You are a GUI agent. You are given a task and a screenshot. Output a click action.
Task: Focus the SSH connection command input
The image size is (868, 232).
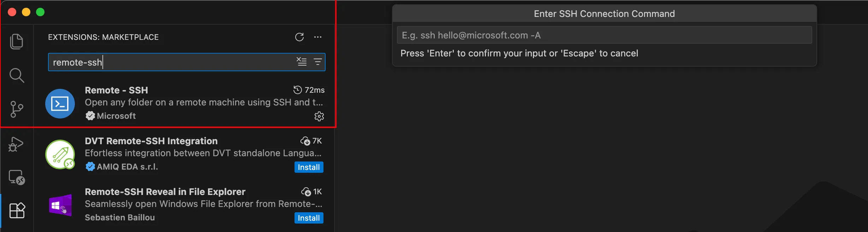click(604, 35)
